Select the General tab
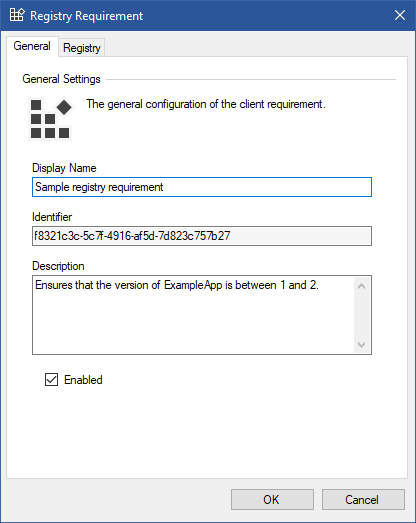 pos(32,46)
